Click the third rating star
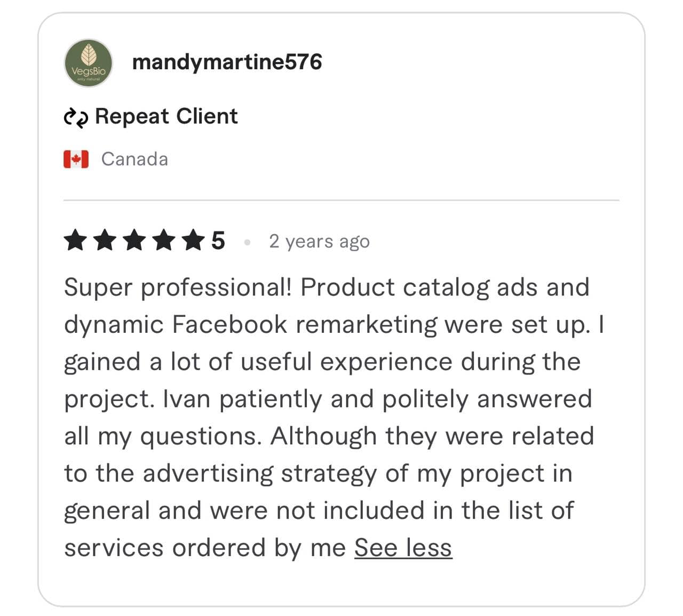The height and width of the screenshot is (616, 683). [x=134, y=241]
